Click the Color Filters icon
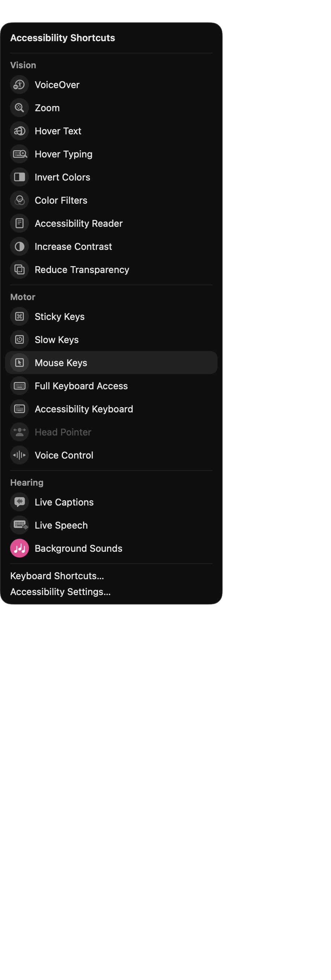This screenshot has width=331, height=980. click(x=20, y=200)
